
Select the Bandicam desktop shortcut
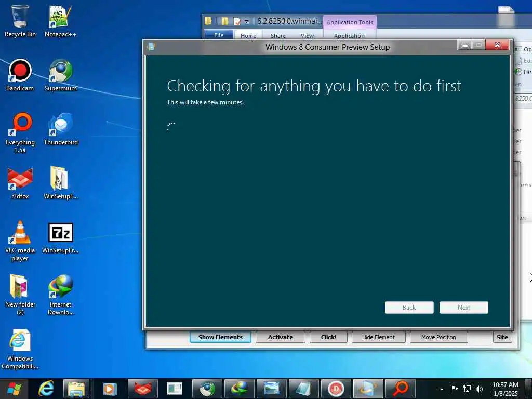click(x=20, y=75)
